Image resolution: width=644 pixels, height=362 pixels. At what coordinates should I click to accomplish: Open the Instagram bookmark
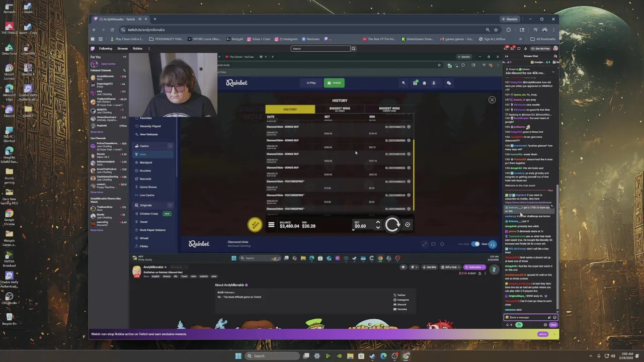pos(286,39)
